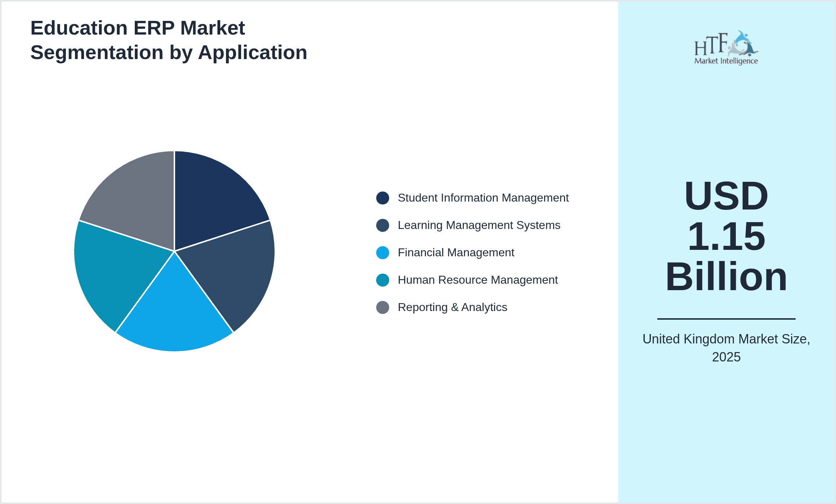The image size is (836, 504).
Task: Click the Financial Management legend dot
Action: 382,253
